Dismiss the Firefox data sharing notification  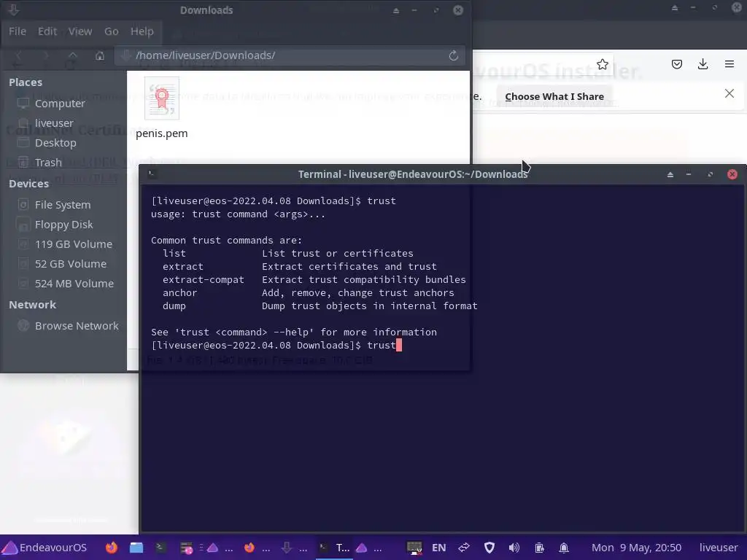pos(729,94)
